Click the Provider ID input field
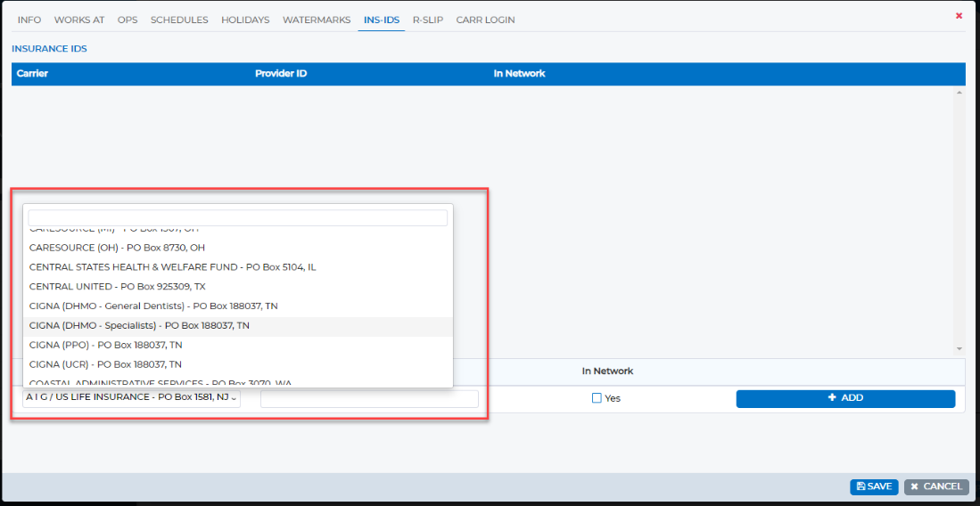The width and height of the screenshot is (980, 506). coord(369,399)
